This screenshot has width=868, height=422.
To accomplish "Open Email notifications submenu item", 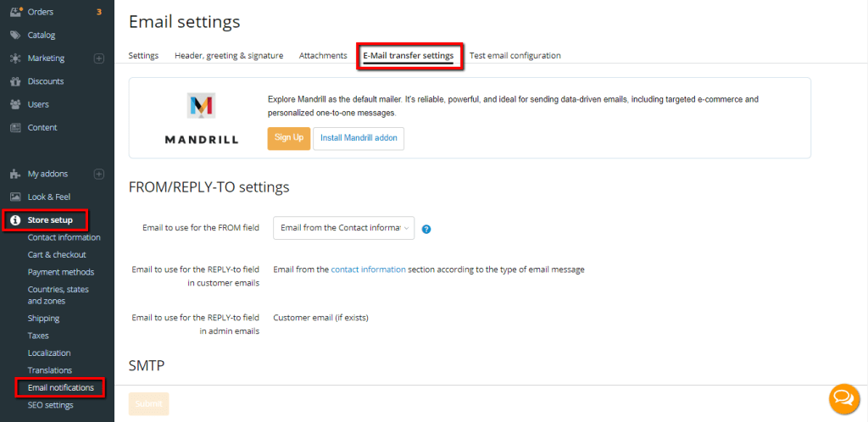I will tap(61, 388).
